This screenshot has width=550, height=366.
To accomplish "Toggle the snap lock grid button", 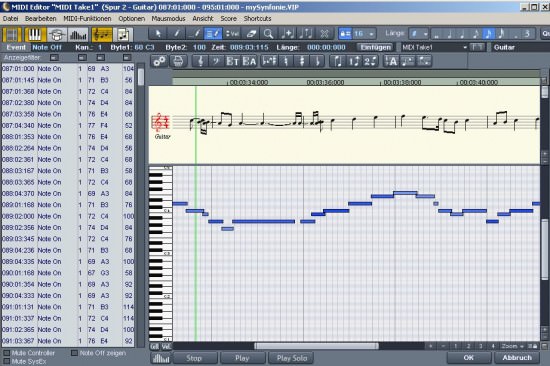I will tap(345, 34).
